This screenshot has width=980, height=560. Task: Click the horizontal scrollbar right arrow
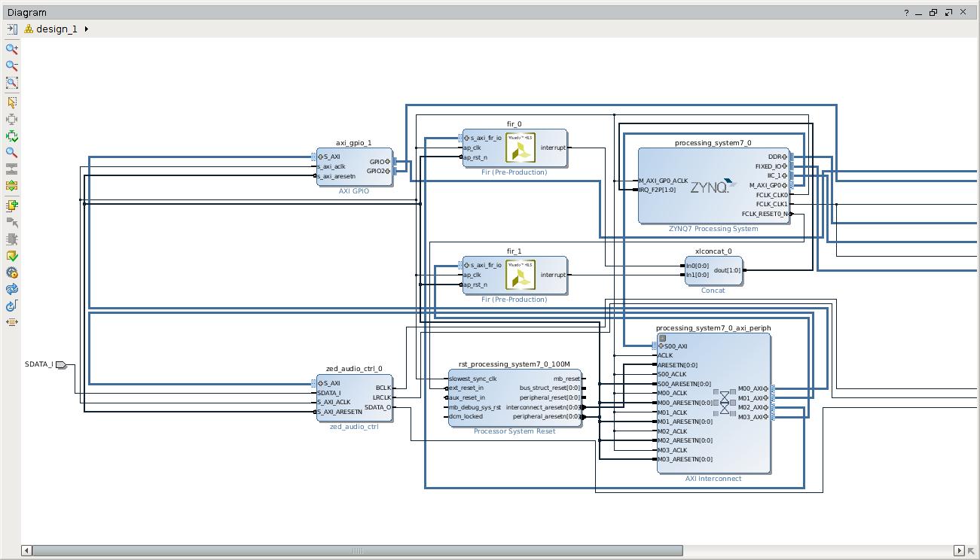point(959,550)
